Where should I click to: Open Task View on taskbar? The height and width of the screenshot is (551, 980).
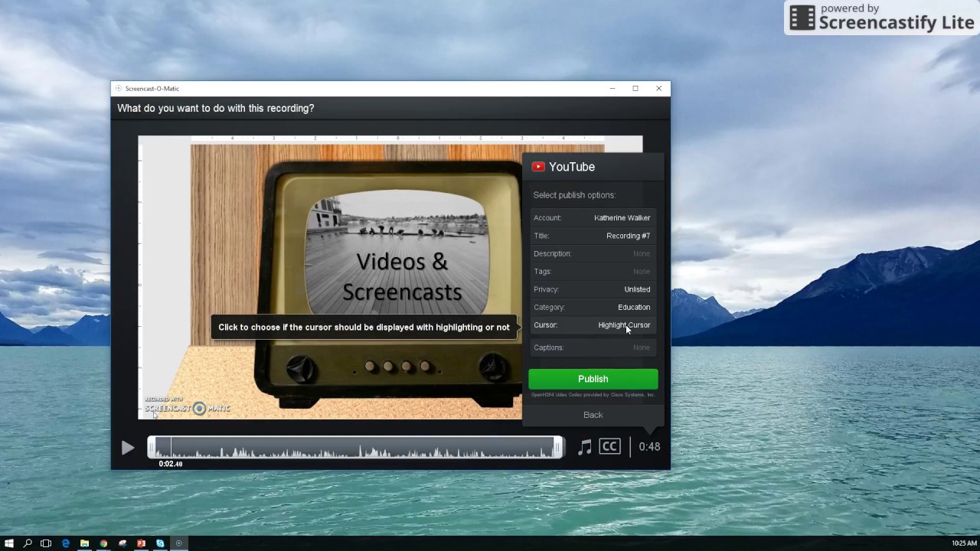[46, 543]
